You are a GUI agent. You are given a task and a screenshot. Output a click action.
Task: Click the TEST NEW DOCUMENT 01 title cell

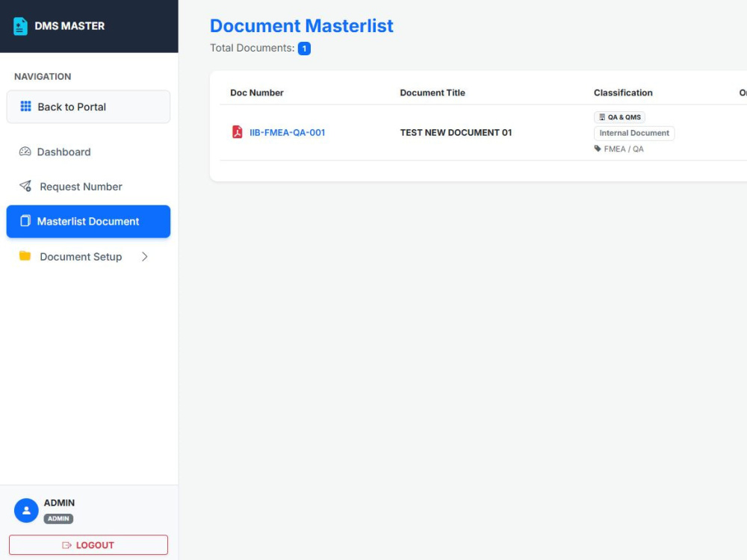coord(456,132)
